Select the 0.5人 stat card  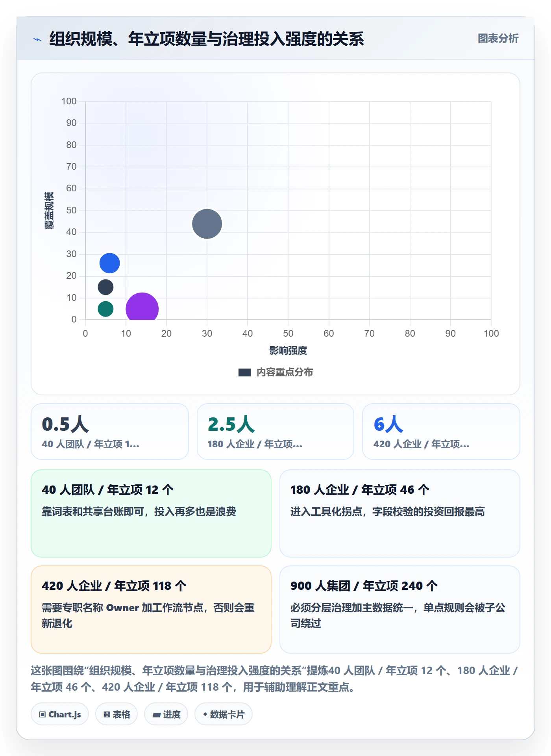110,431
